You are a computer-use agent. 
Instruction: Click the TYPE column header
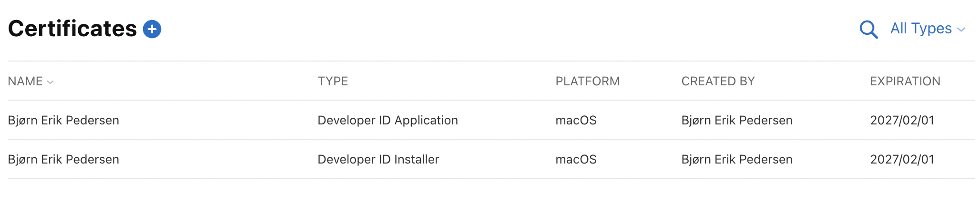333,82
